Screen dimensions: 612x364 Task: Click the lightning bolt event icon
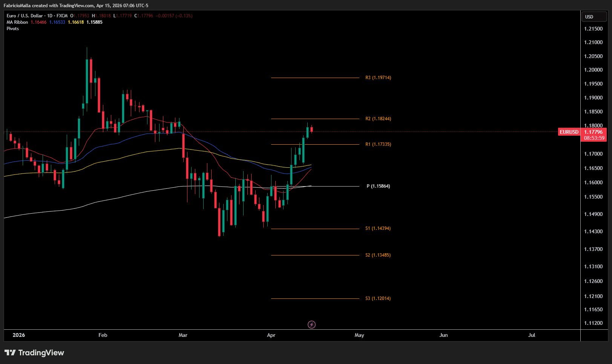click(x=311, y=324)
